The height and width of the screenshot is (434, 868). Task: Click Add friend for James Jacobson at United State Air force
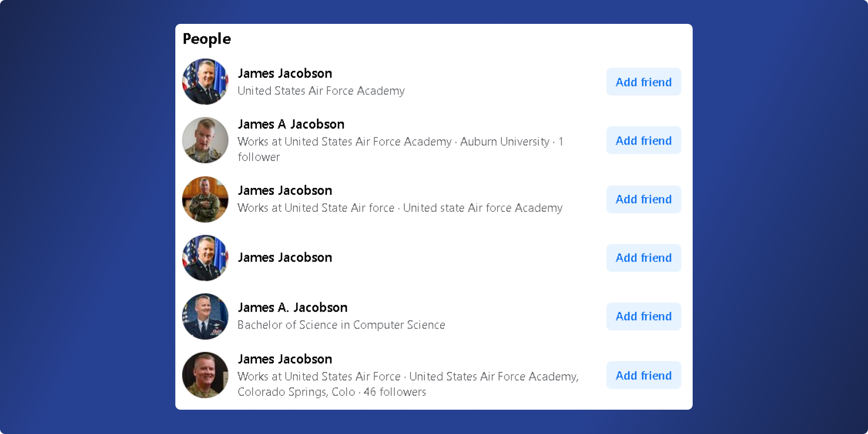643,199
